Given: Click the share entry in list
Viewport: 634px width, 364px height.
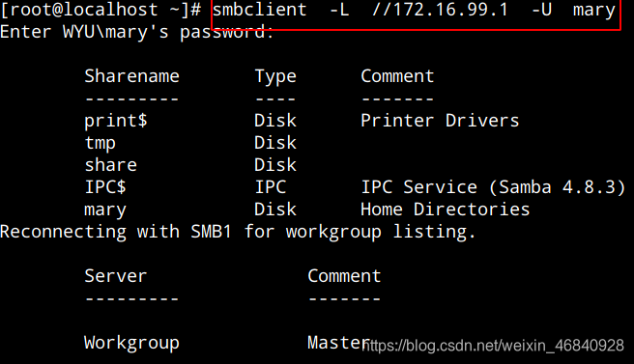Looking at the screenshot, I should [x=111, y=165].
